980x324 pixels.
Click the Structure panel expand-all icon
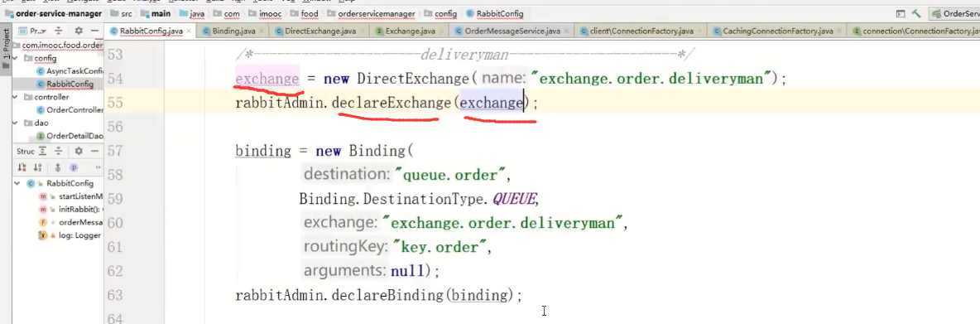tap(42, 151)
